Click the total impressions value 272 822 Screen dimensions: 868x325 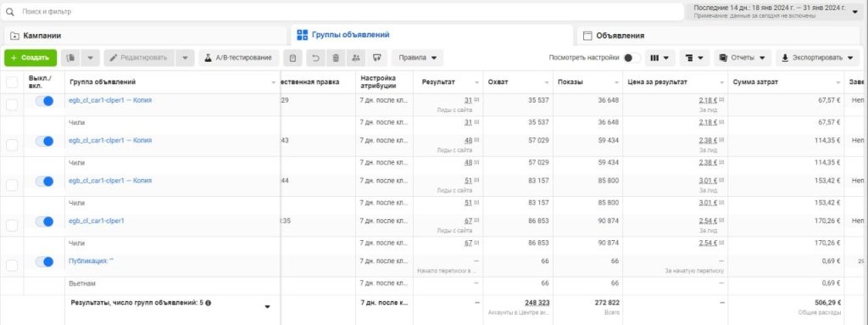[x=607, y=303]
